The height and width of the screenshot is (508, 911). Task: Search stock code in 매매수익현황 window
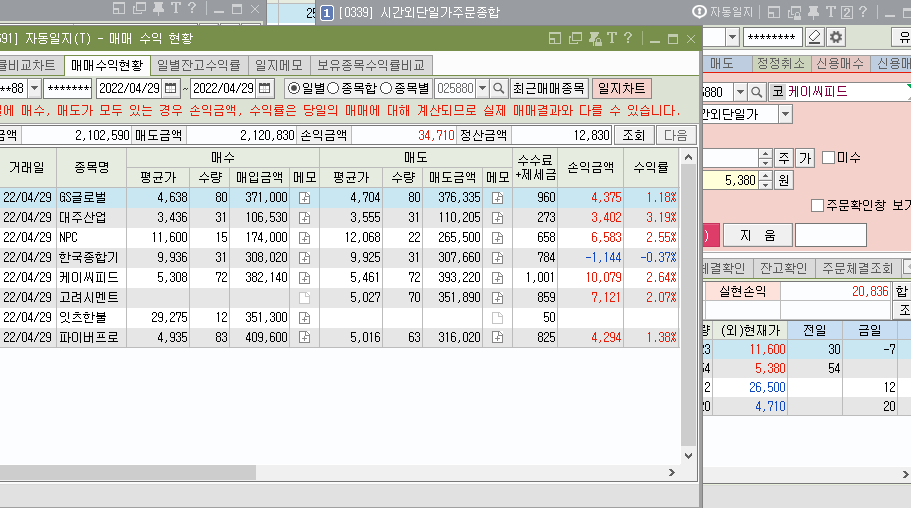click(x=498, y=88)
